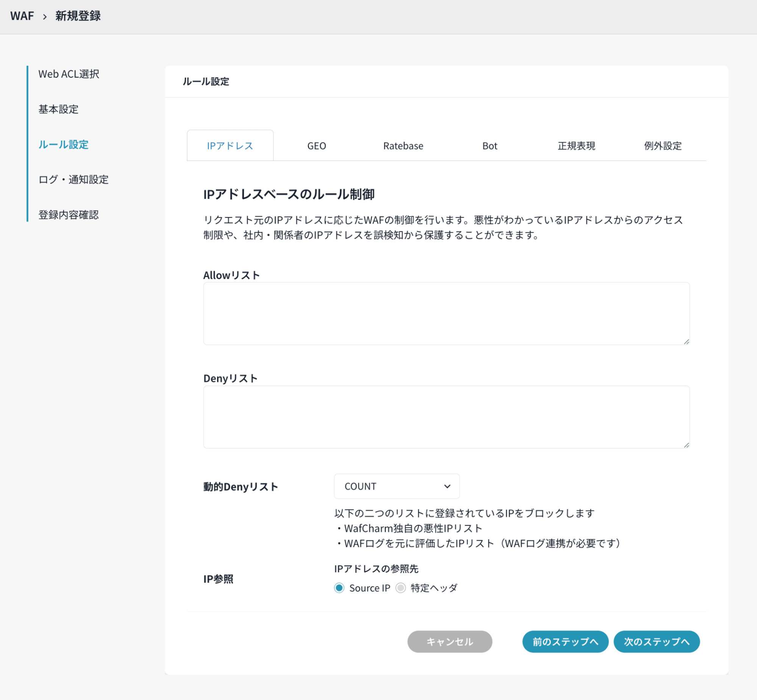Click the chevron arrow in COUNT dropdown
The image size is (757, 700).
[447, 486]
